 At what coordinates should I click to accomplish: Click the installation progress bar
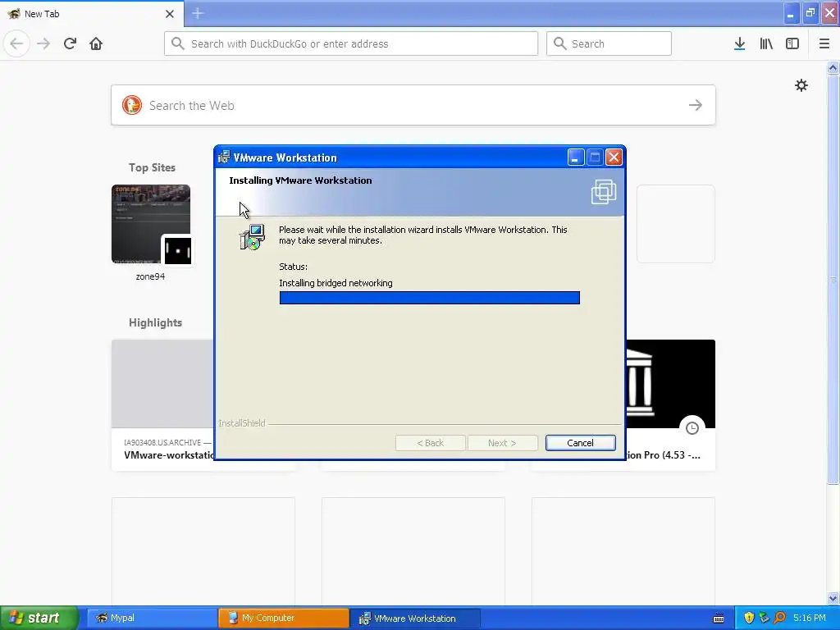coord(429,298)
